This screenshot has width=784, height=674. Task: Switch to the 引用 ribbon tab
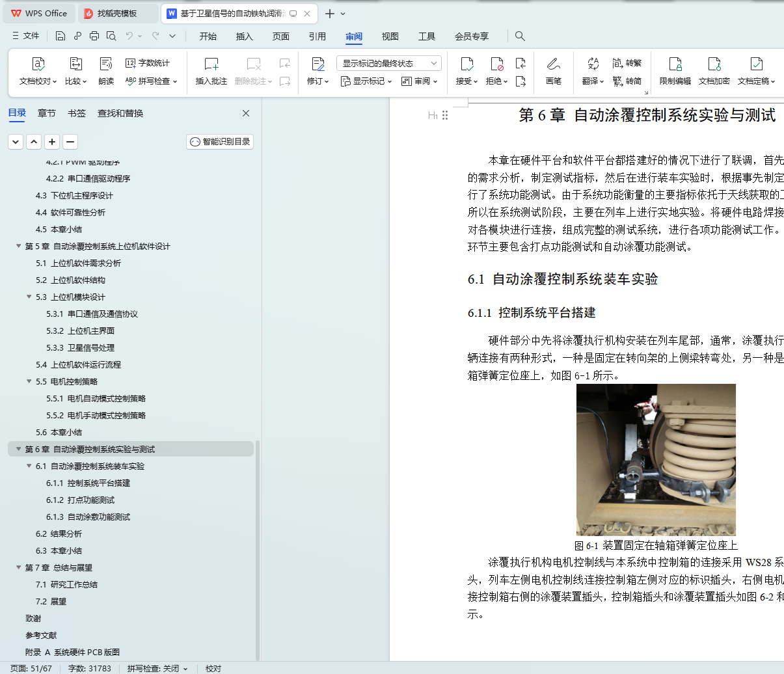318,36
